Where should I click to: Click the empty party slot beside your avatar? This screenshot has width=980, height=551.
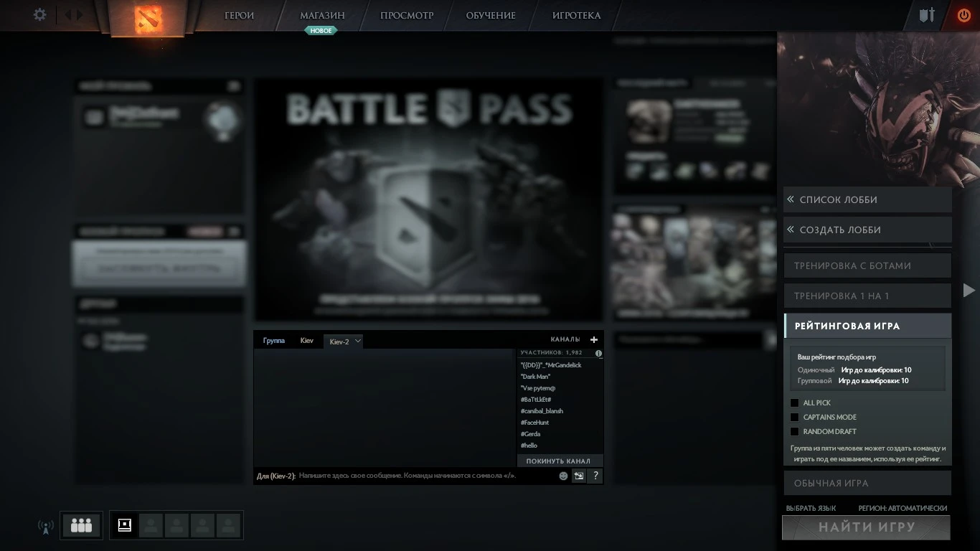[x=151, y=525]
